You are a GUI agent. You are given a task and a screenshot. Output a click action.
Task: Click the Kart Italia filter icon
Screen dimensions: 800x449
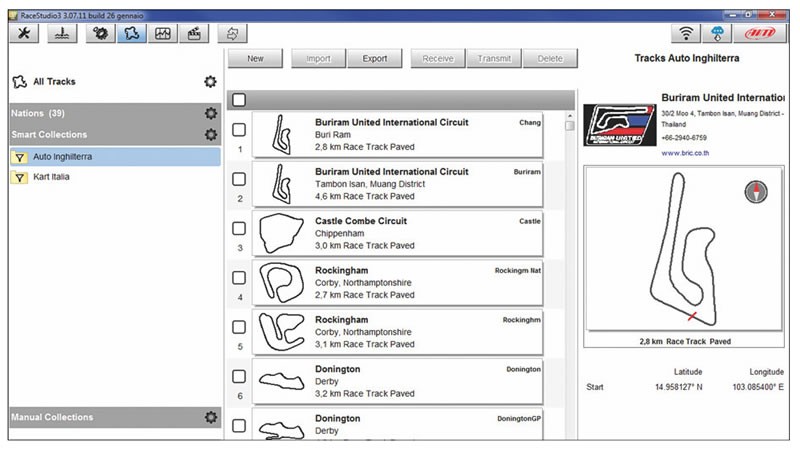(19, 178)
